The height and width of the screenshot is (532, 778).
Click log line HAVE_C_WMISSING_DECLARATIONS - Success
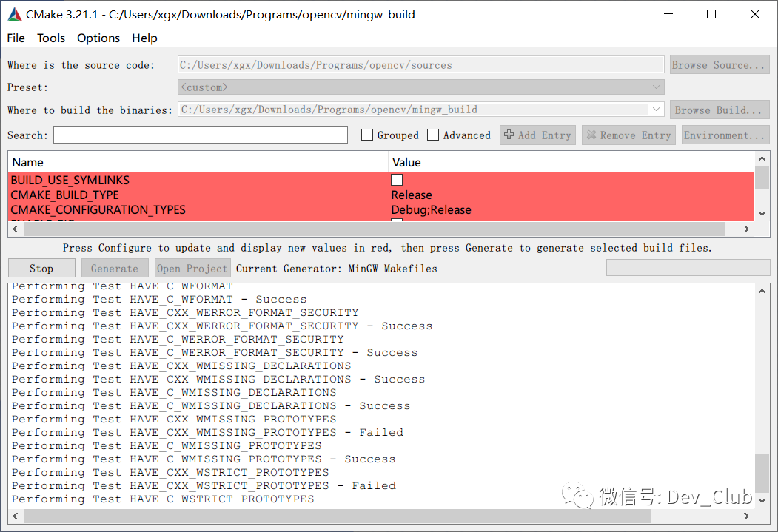[x=211, y=405]
